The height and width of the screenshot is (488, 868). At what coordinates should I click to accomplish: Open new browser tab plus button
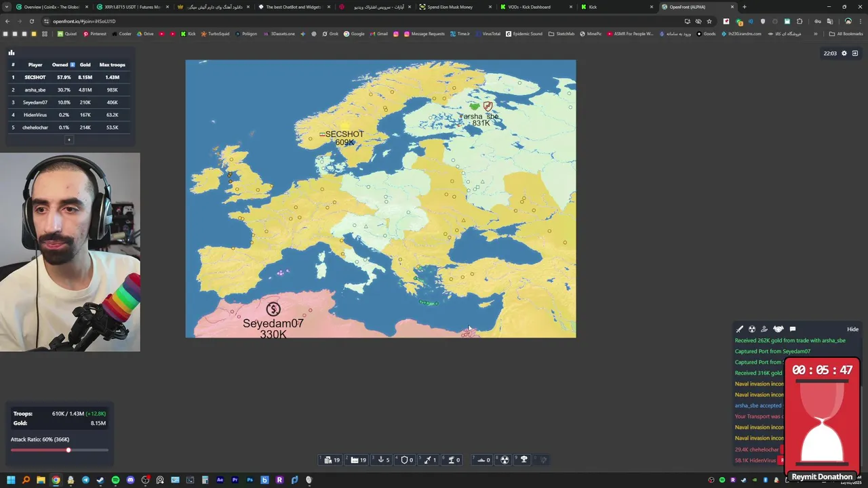tap(745, 7)
